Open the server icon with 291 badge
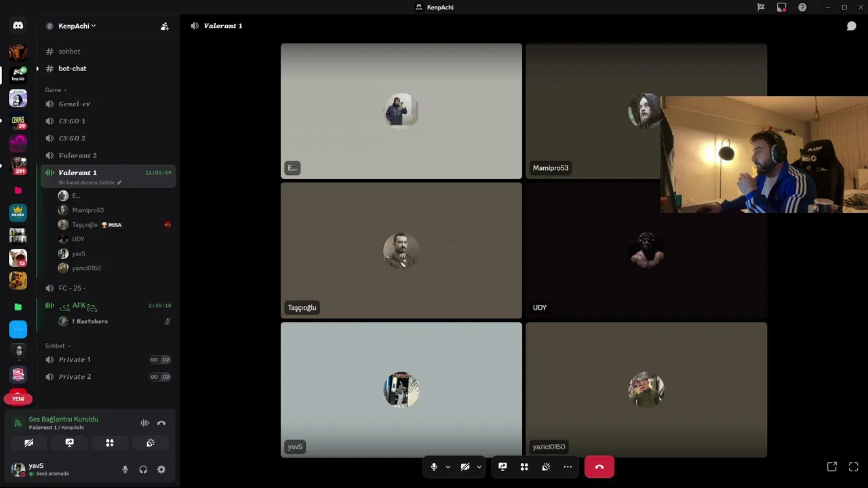Image resolution: width=868 pixels, height=488 pixels. 18,166
